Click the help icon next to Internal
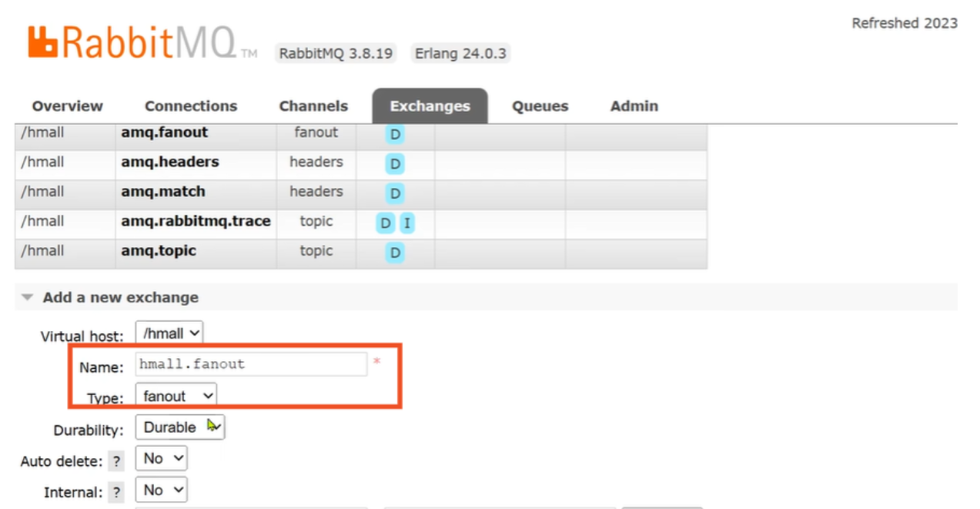The image size is (980, 509). (x=116, y=492)
